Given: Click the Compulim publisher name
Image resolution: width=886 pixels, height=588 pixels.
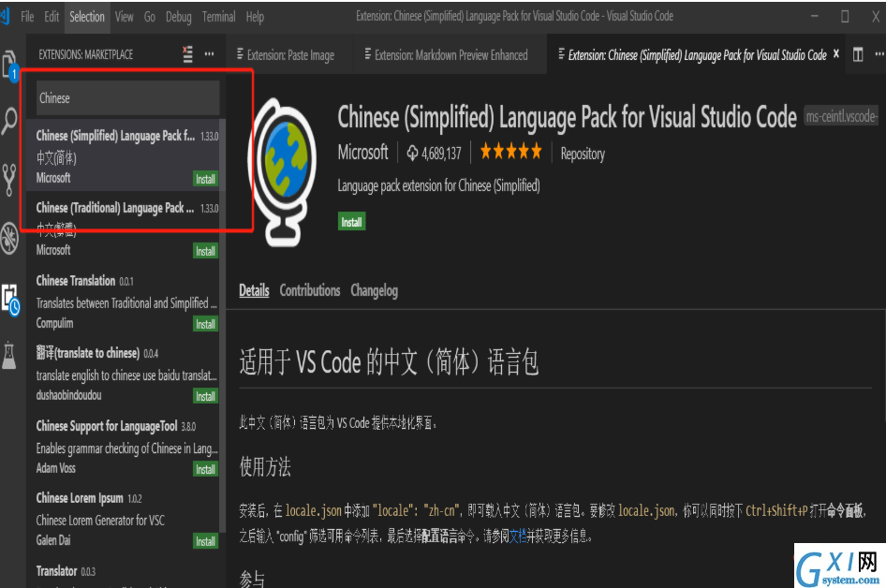Looking at the screenshot, I should pos(54,323).
